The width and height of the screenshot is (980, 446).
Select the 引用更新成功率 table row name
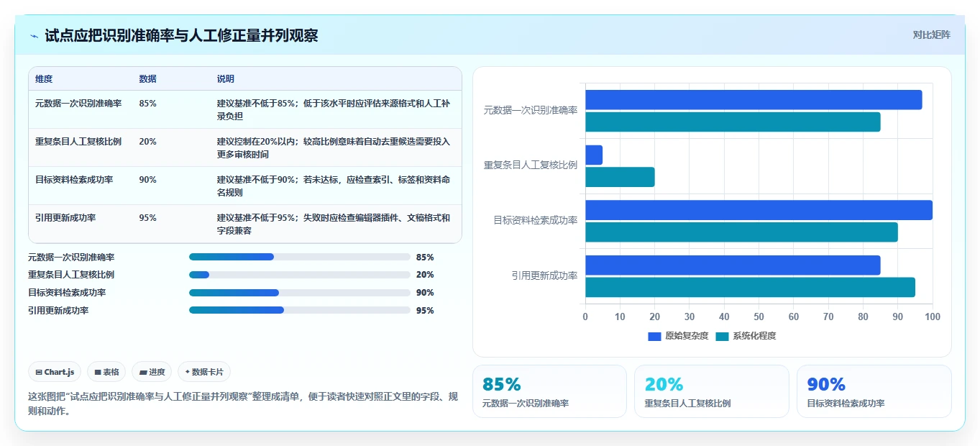[x=65, y=218]
